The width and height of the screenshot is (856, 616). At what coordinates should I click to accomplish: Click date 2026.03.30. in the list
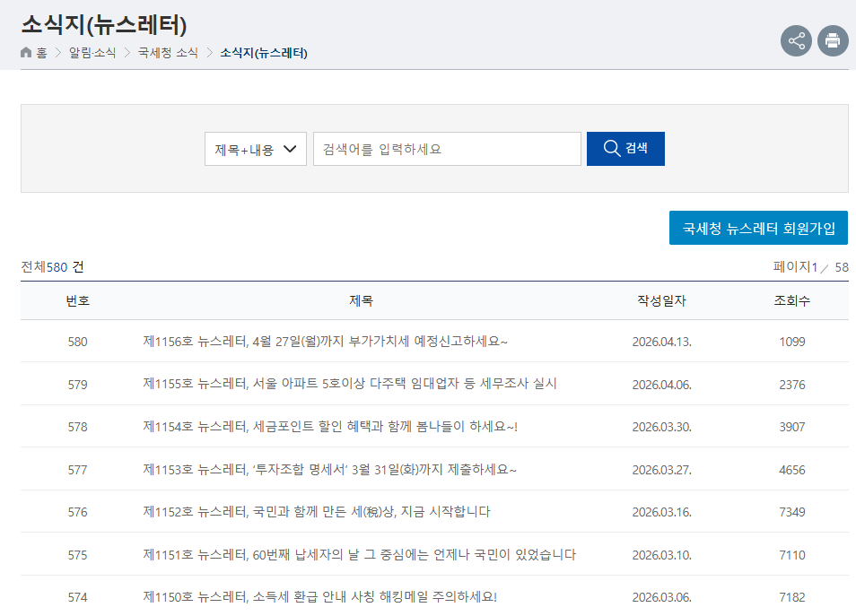pyautogui.click(x=661, y=427)
